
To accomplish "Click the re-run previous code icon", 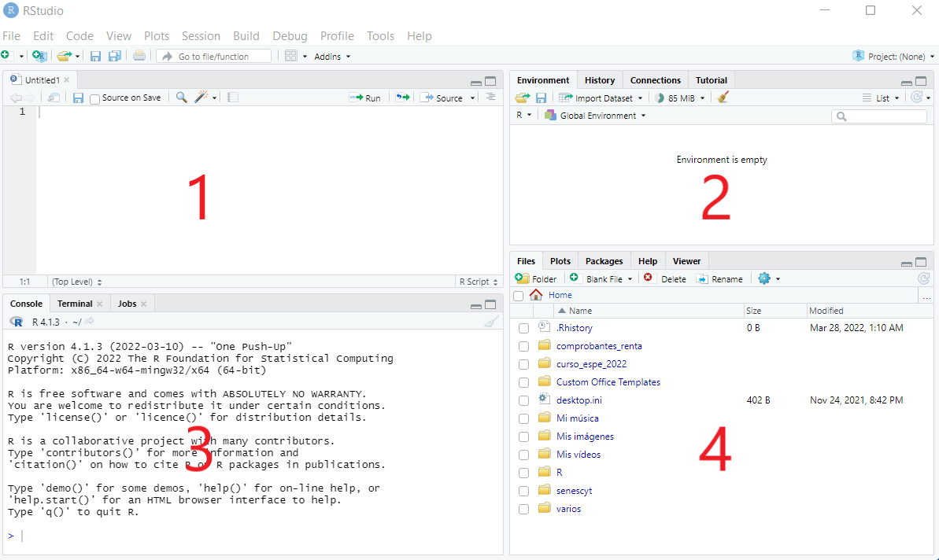I will 402,98.
